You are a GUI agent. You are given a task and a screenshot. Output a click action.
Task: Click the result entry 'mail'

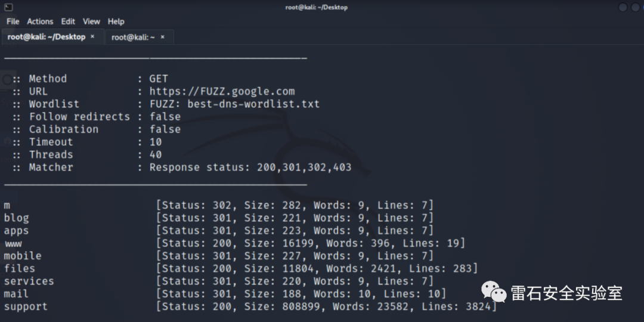(17, 294)
